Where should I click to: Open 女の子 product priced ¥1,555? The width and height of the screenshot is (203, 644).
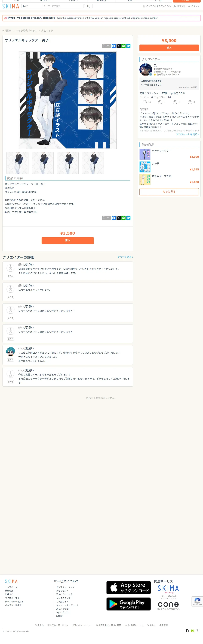click(x=169, y=167)
